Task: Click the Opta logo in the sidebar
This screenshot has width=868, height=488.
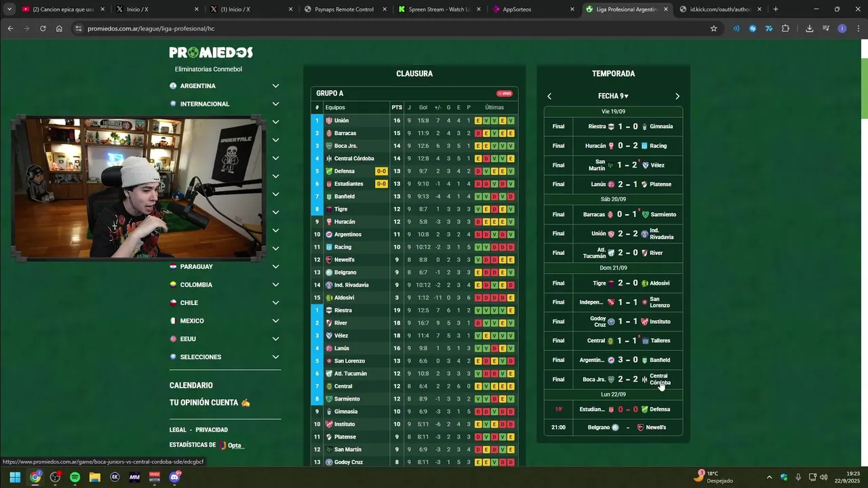Action: point(231,445)
